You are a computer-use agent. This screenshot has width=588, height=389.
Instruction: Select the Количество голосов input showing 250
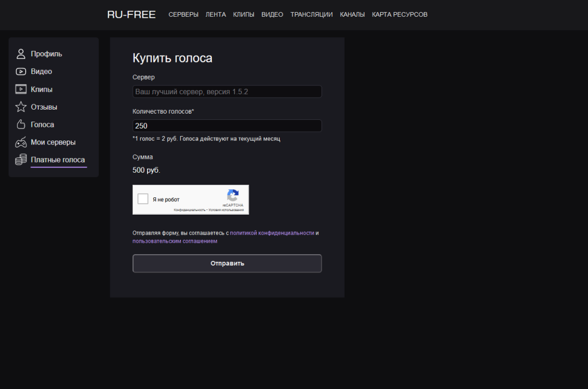pos(227,125)
